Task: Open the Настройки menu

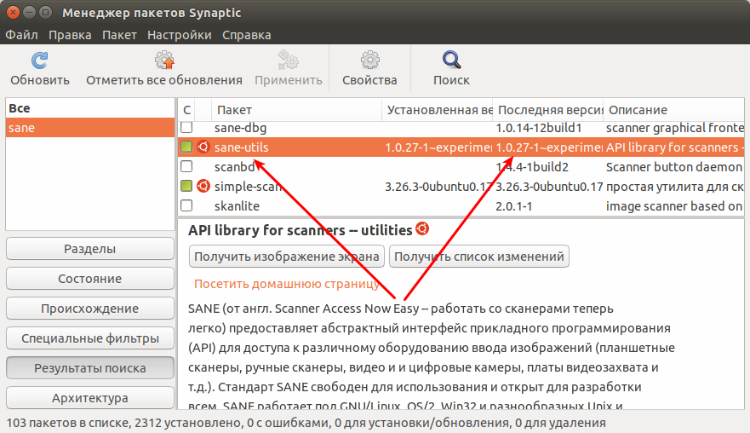Action: tap(179, 35)
